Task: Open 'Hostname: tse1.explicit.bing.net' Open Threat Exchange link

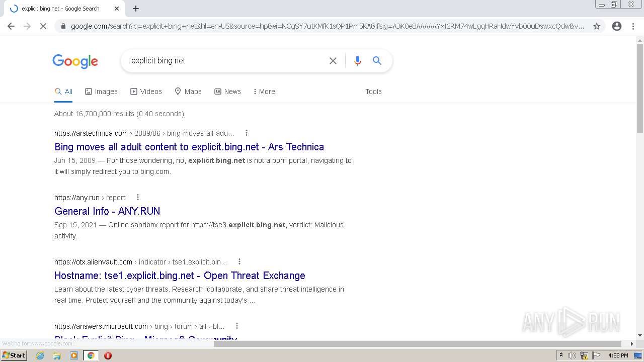Action: pyautogui.click(x=180, y=276)
